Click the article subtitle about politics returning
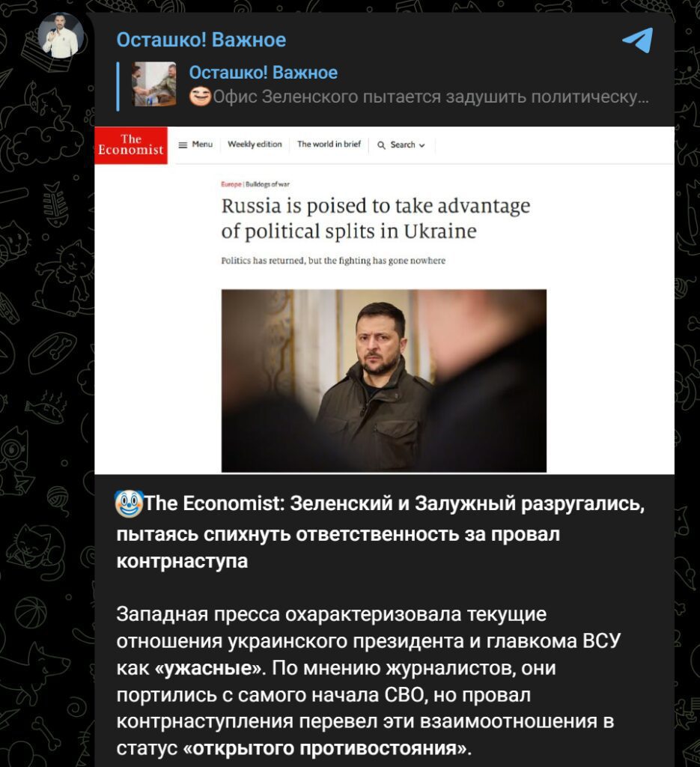Image resolution: width=700 pixels, height=767 pixels. pos(333,261)
